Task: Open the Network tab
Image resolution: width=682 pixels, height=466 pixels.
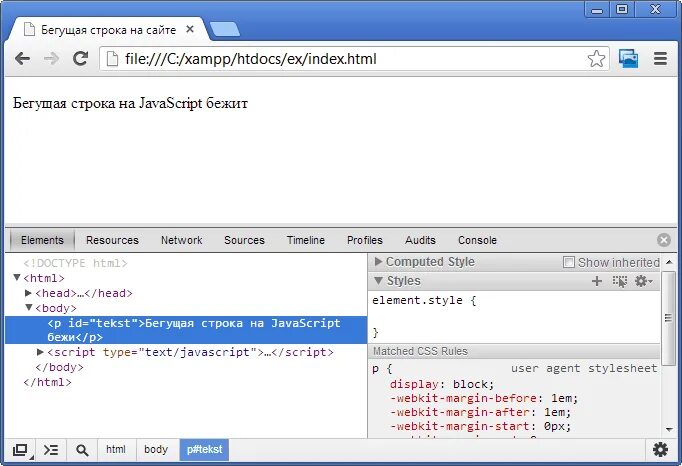Action: pyautogui.click(x=181, y=240)
